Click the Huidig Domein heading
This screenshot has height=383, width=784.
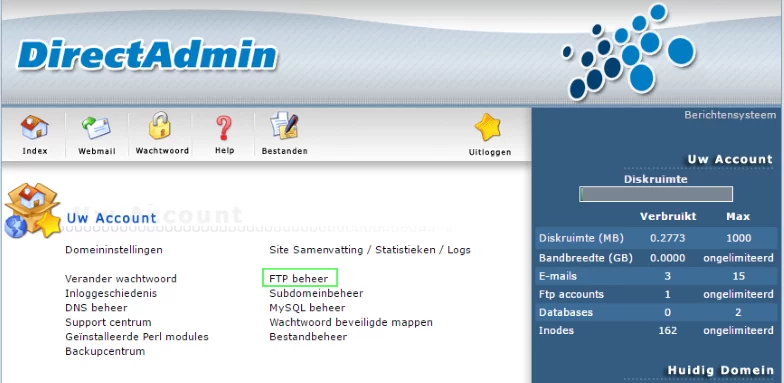pyautogui.click(x=720, y=370)
